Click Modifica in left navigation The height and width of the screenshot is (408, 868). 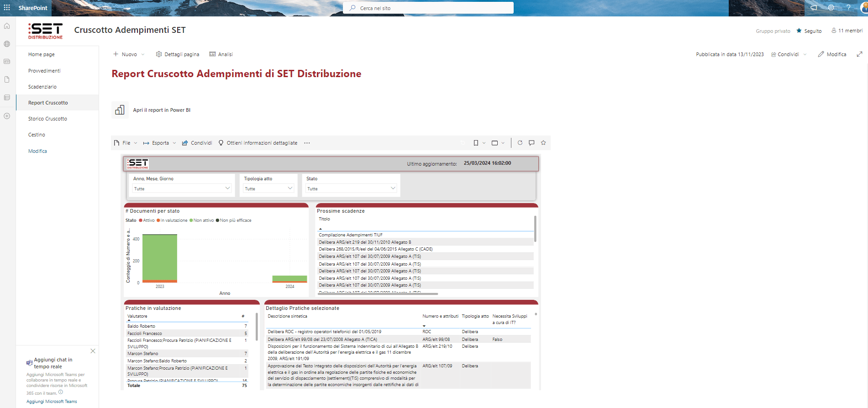coord(37,151)
